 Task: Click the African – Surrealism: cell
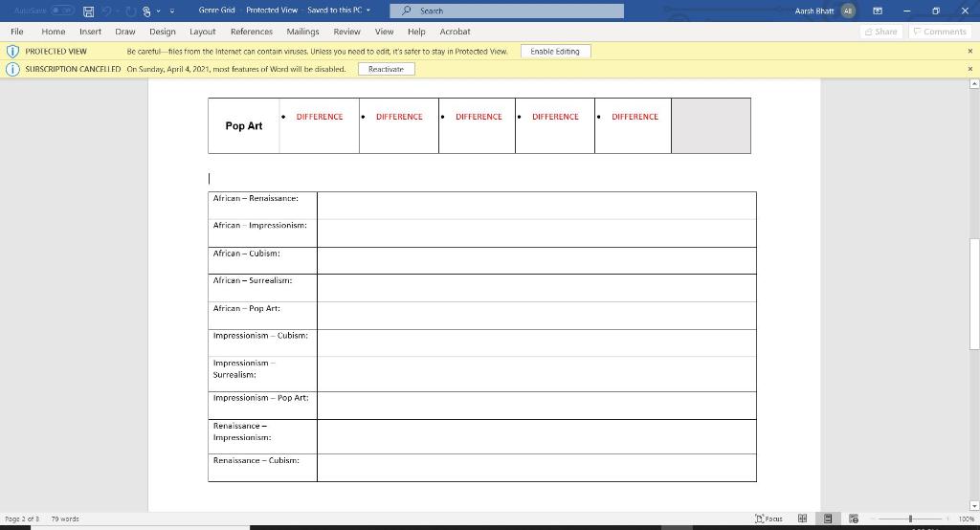coord(262,288)
